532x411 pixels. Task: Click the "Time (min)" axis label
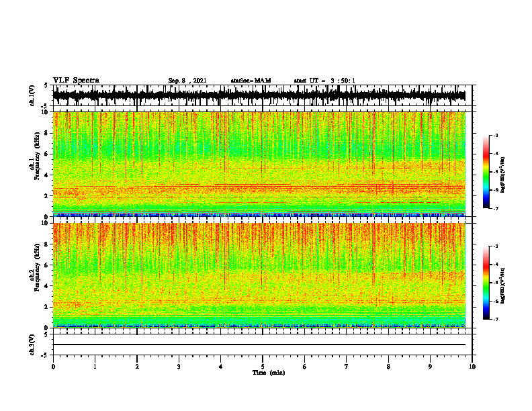pos(269,373)
